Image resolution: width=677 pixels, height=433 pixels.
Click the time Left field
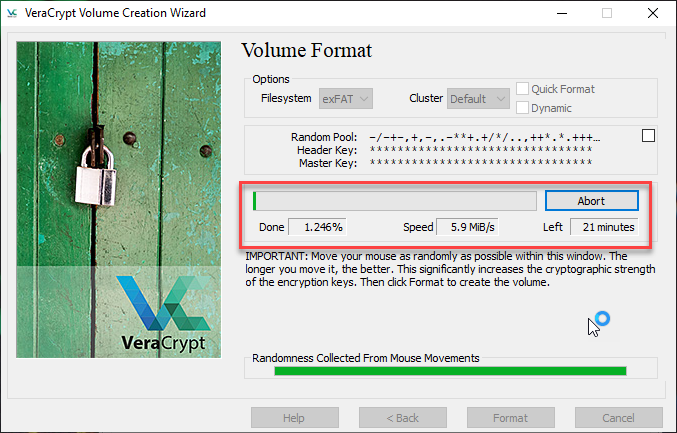coord(603,227)
